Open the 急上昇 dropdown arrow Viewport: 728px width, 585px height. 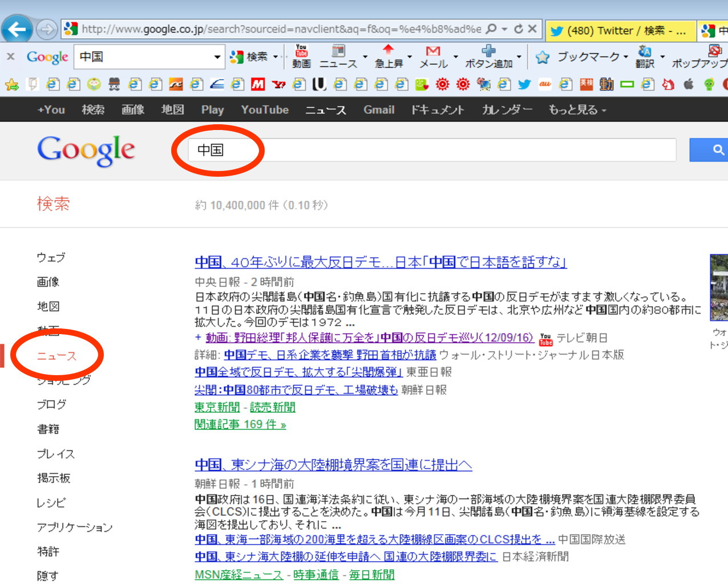(410, 56)
